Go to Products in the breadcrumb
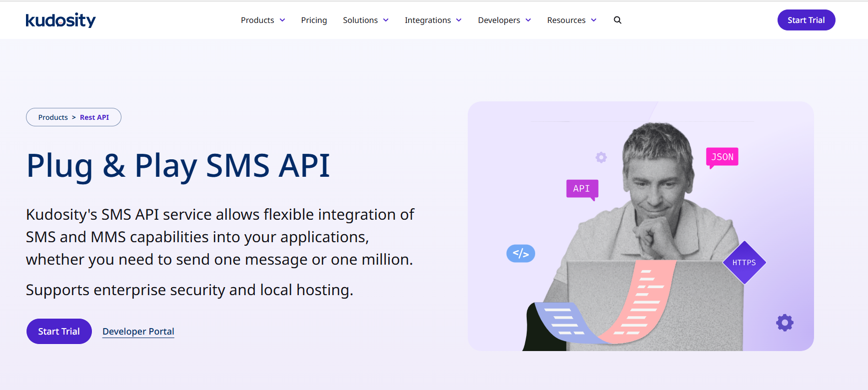 pyautogui.click(x=53, y=117)
